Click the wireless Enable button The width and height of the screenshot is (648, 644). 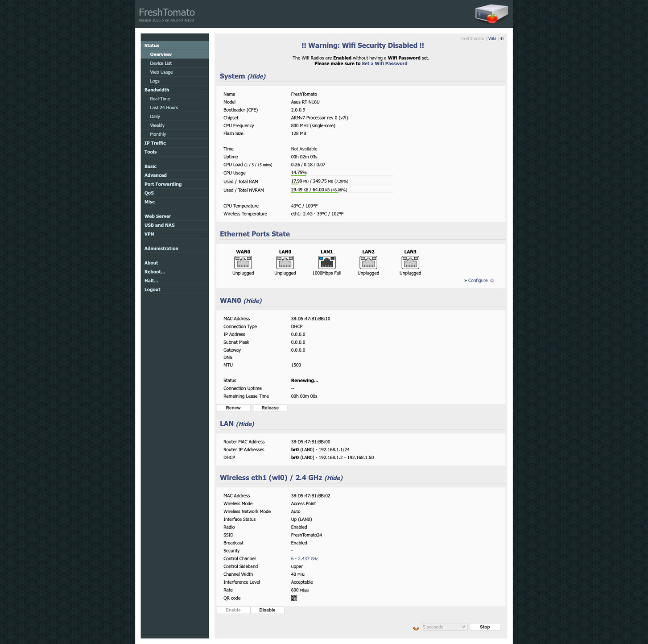(x=233, y=610)
